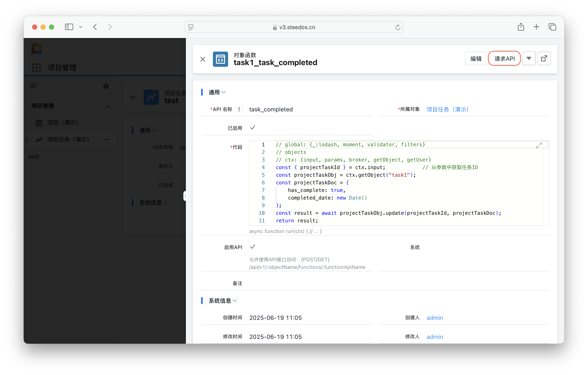Open record in new window icon
The image size is (588, 375).
click(544, 58)
